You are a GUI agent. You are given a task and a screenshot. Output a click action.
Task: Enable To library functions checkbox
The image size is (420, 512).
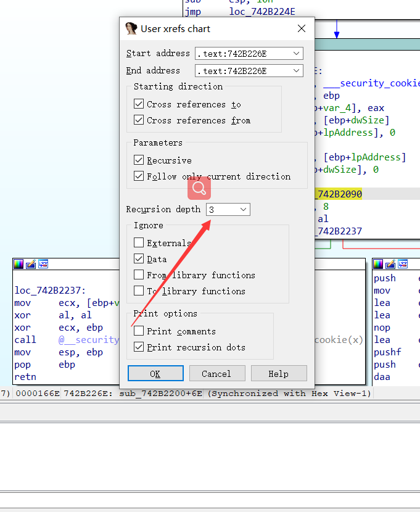[139, 291]
